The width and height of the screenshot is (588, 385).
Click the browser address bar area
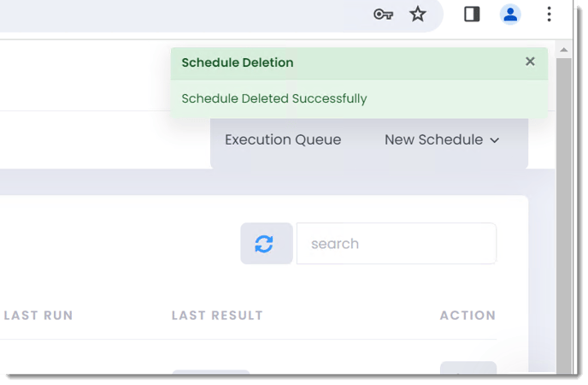tap(180, 15)
